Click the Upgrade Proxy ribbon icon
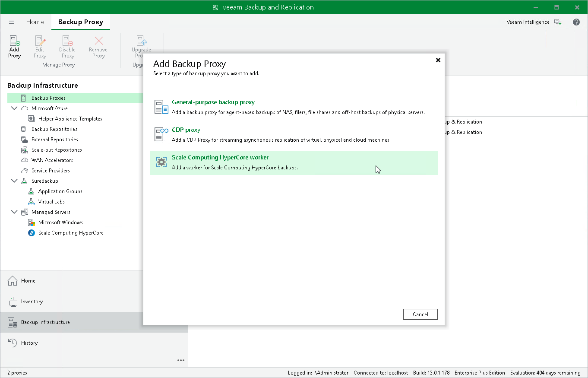Screen dimensions: 588x378 [x=142, y=41]
